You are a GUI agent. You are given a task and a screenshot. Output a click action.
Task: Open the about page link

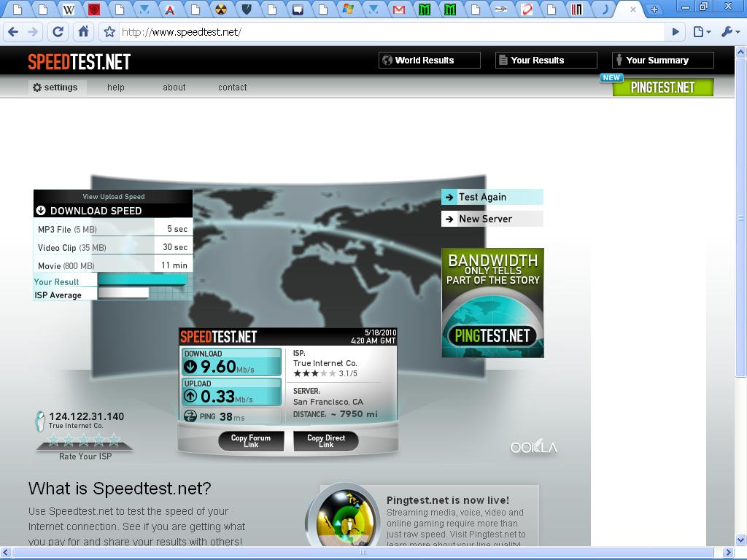click(x=174, y=87)
